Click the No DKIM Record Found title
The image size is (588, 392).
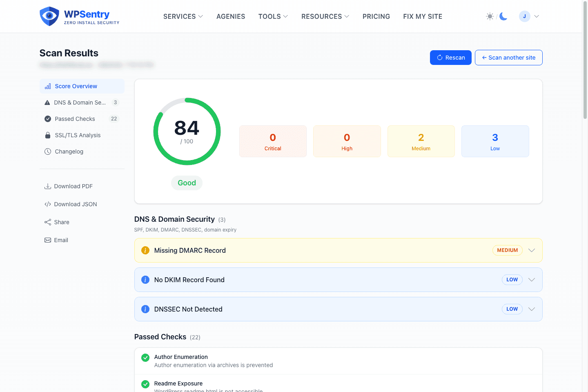pyautogui.click(x=189, y=280)
